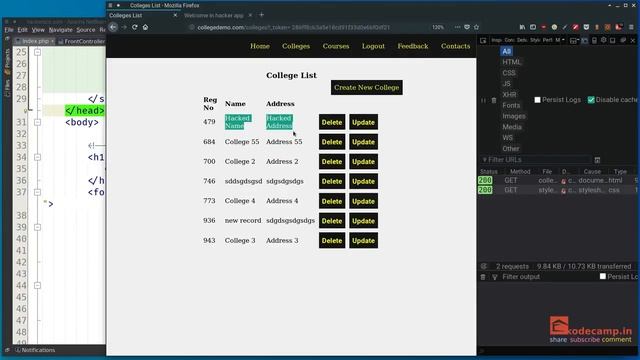Update the College 55 record
640x360 pixels.
tap(363, 142)
